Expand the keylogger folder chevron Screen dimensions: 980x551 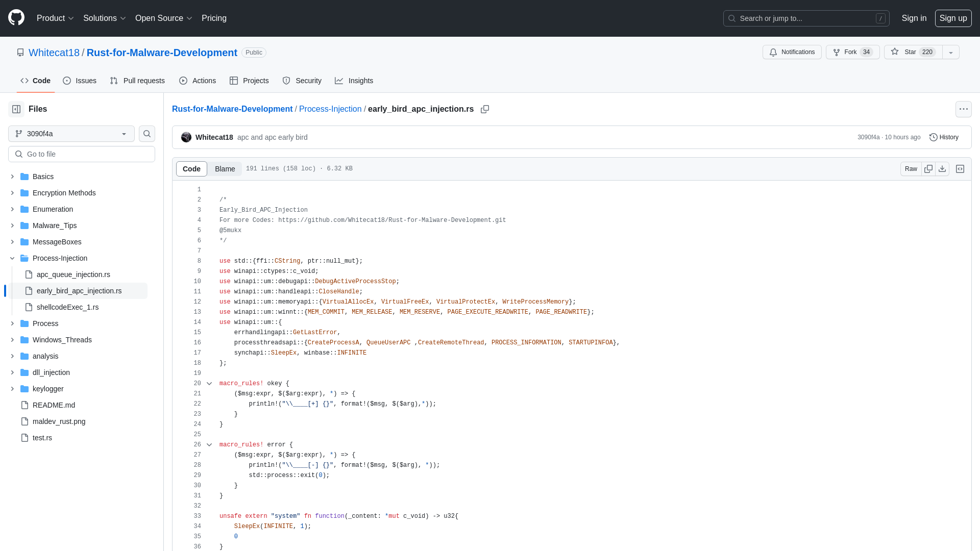point(12,389)
